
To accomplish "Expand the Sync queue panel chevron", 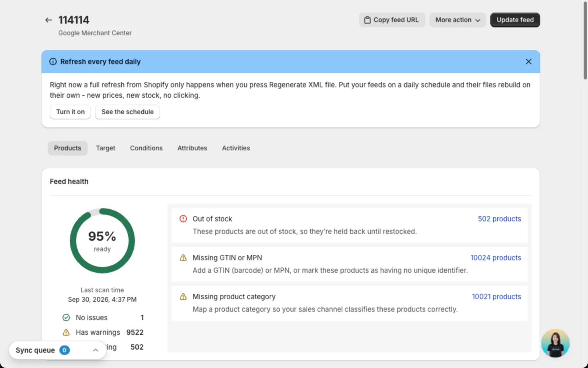I will tap(96, 350).
